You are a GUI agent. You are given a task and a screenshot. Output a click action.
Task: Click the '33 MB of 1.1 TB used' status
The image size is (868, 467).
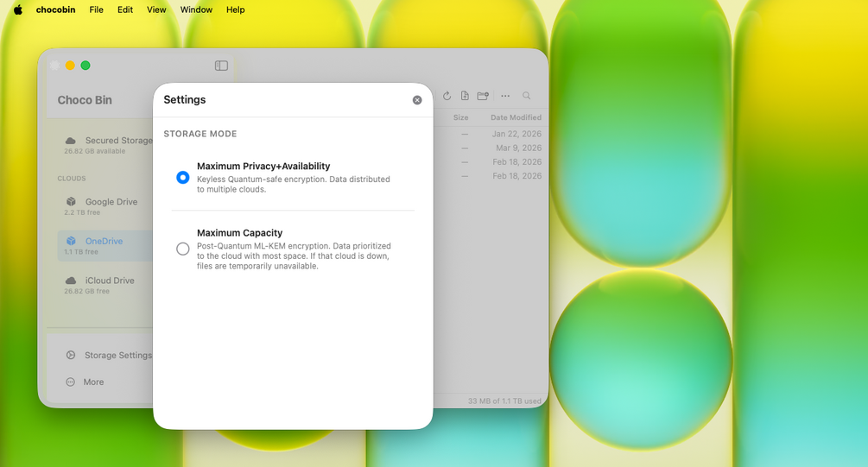(x=504, y=401)
